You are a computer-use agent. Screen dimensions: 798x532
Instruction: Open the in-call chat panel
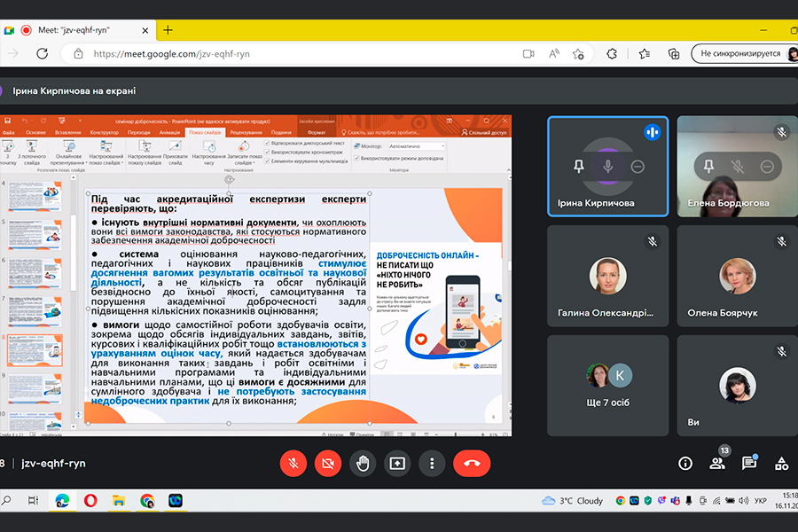coord(748,463)
